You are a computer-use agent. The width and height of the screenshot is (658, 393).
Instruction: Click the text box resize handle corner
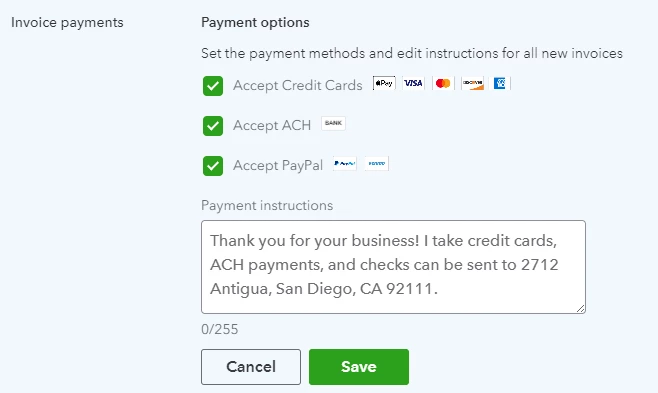[580, 309]
